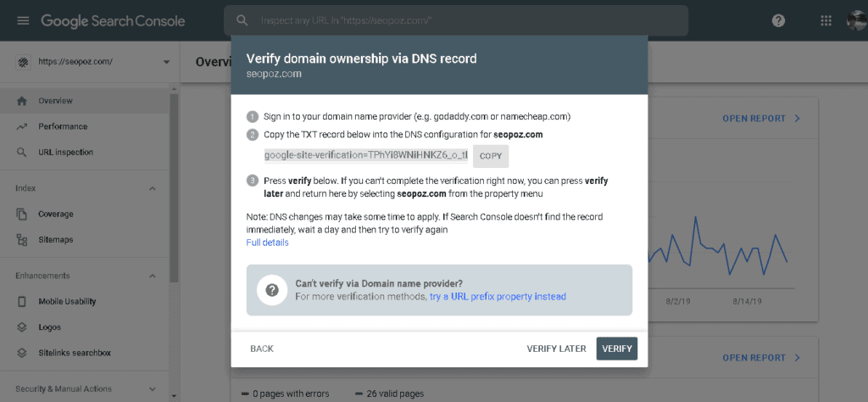Screen dimensions: 868x402
Task: Click the help question mark icon
Action: coord(778,21)
